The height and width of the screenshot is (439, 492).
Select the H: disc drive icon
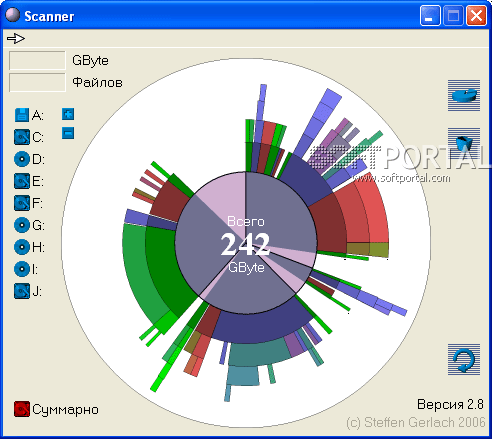[22, 247]
